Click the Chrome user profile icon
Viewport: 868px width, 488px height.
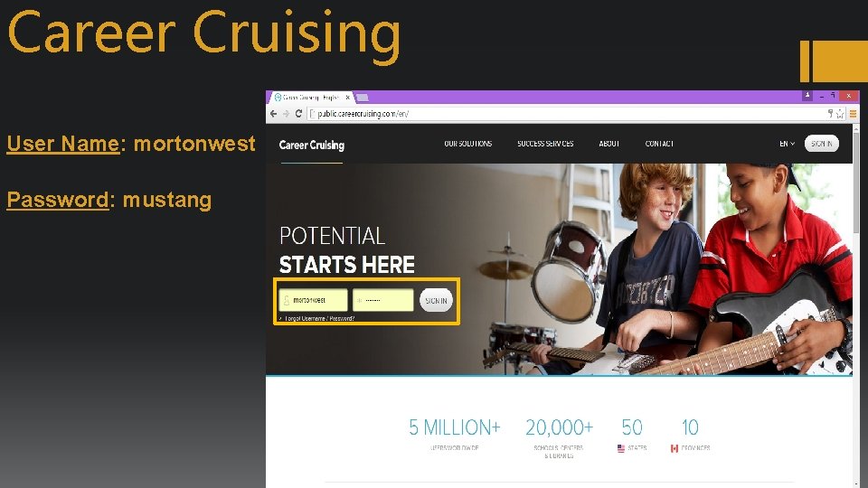[x=807, y=96]
